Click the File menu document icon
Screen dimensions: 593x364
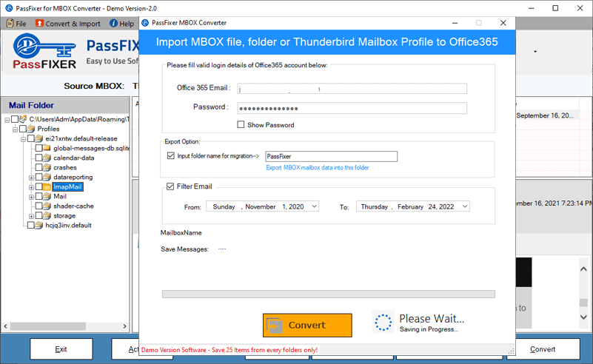(10, 23)
